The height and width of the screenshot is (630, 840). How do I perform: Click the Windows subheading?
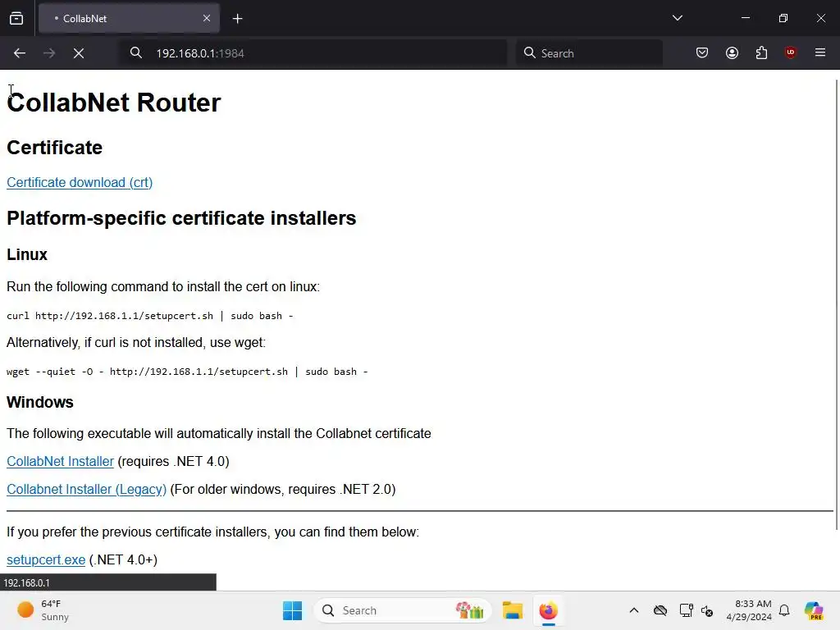click(x=40, y=402)
